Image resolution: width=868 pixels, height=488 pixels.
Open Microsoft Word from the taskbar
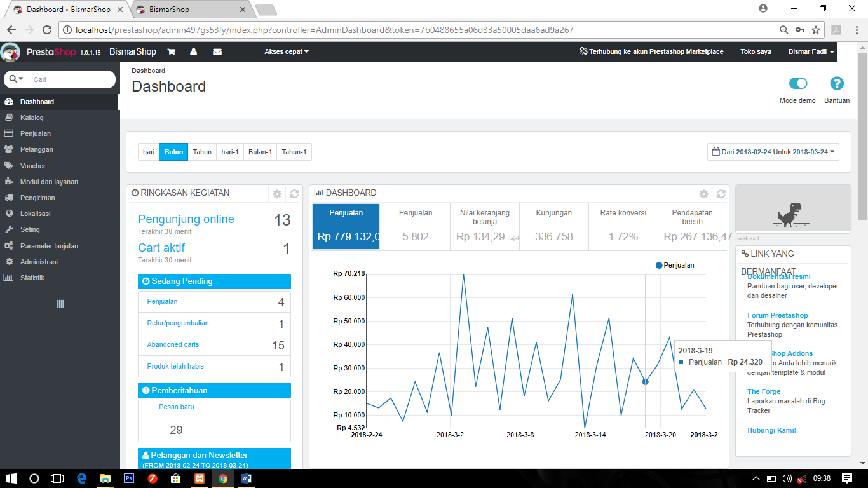point(247,478)
